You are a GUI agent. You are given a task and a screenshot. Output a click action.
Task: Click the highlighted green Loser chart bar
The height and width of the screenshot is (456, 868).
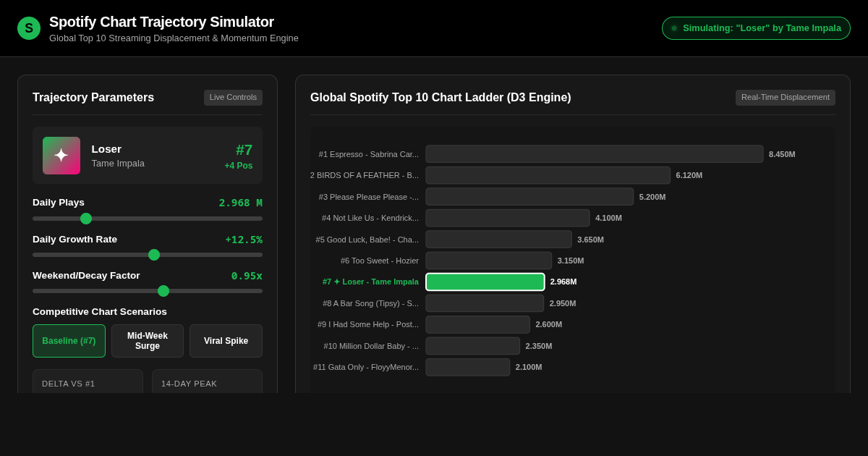click(485, 282)
